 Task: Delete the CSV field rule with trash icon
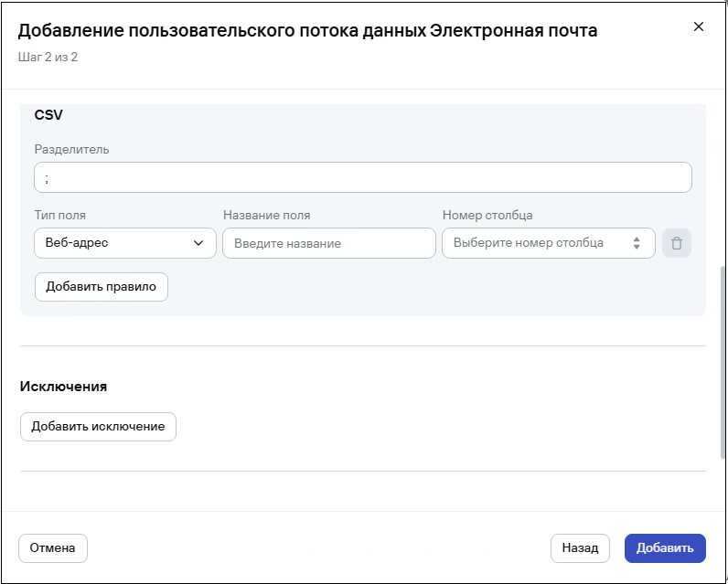(677, 243)
